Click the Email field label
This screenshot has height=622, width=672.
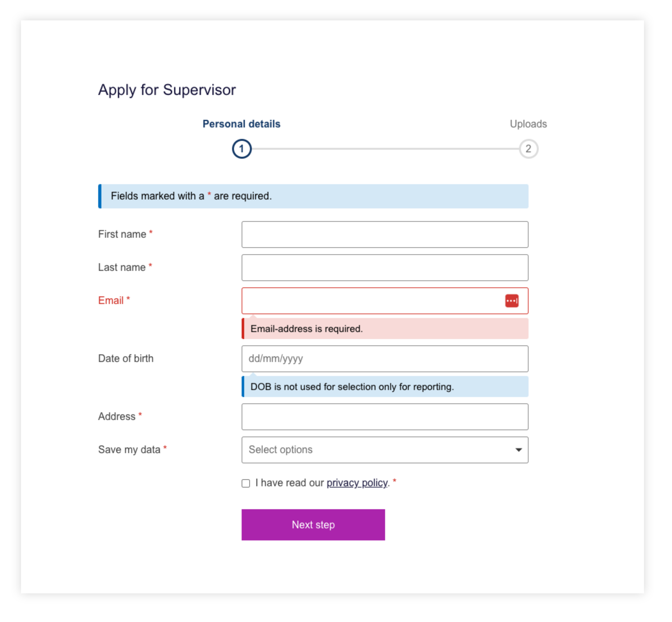click(111, 300)
